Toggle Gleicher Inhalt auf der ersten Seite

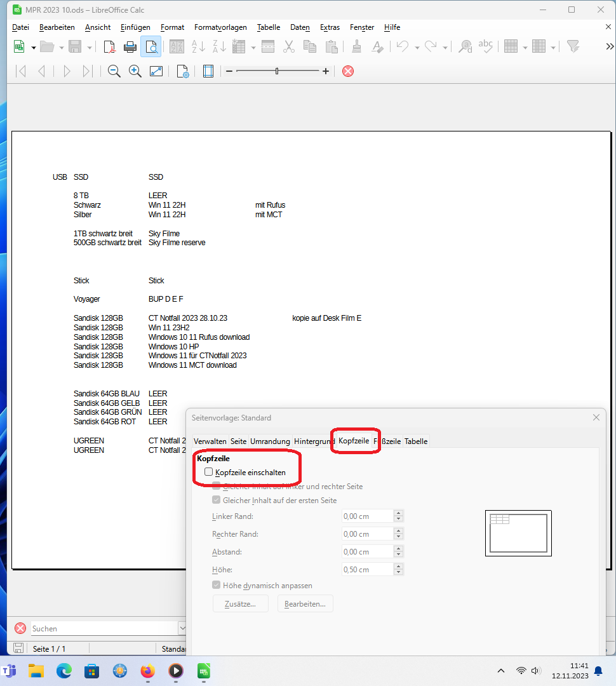point(216,500)
